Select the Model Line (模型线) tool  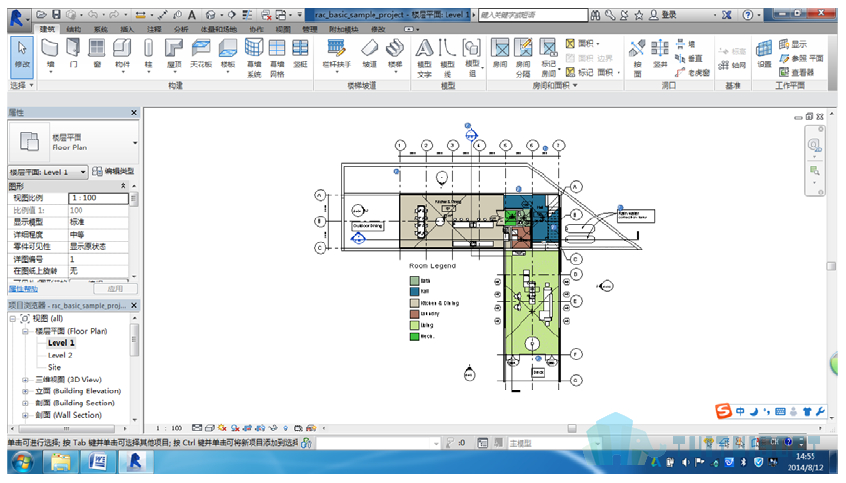[447, 58]
